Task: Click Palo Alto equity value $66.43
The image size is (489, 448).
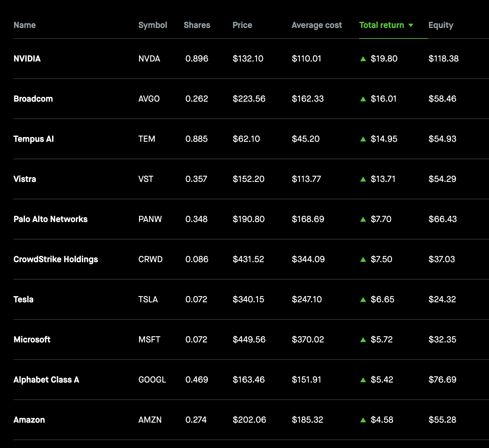Action: coord(443,219)
